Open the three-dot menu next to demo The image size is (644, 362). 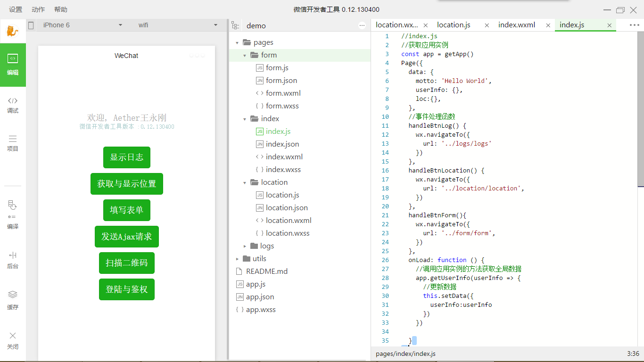tap(362, 26)
